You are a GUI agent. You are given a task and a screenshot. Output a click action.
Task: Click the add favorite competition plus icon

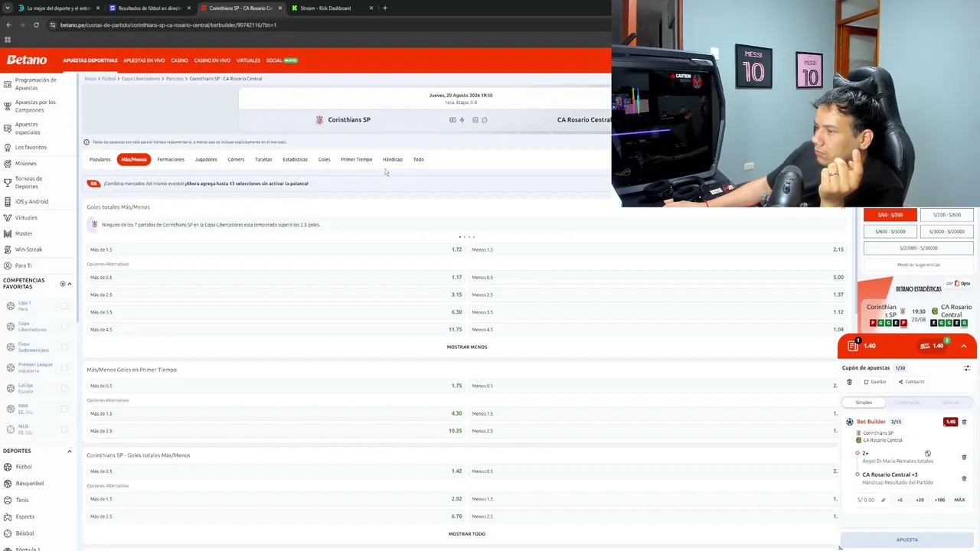click(63, 284)
